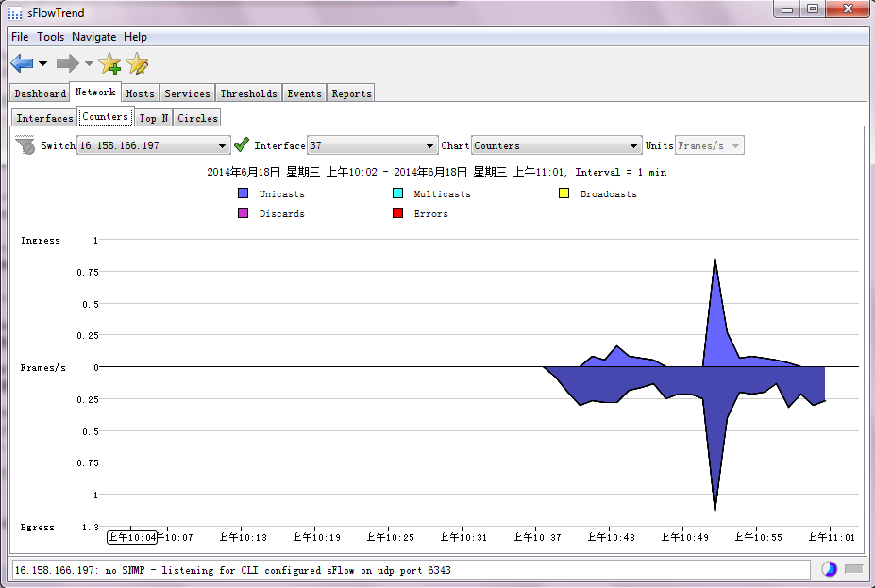Open the Events tab
Screen dimensions: 875x588
point(304,93)
